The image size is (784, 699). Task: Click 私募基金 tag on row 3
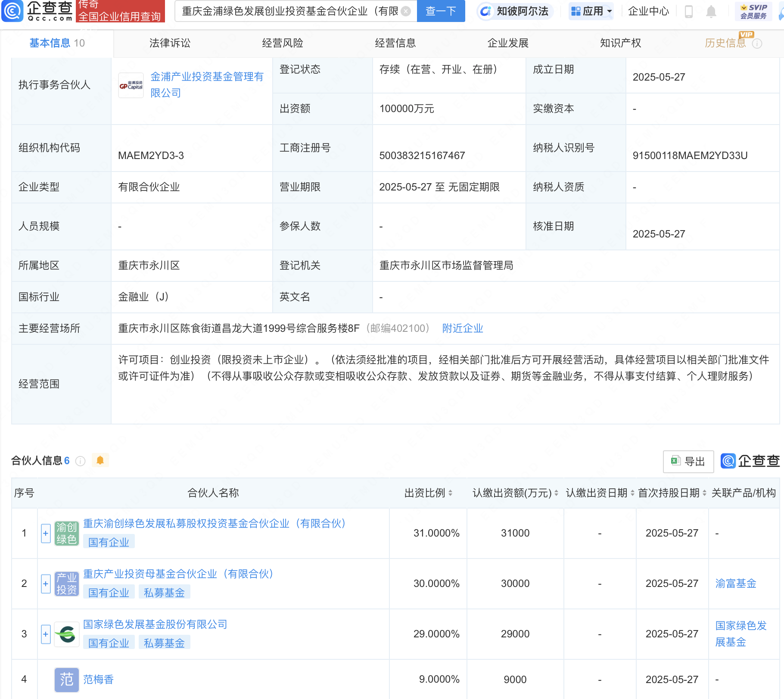[164, 643]
